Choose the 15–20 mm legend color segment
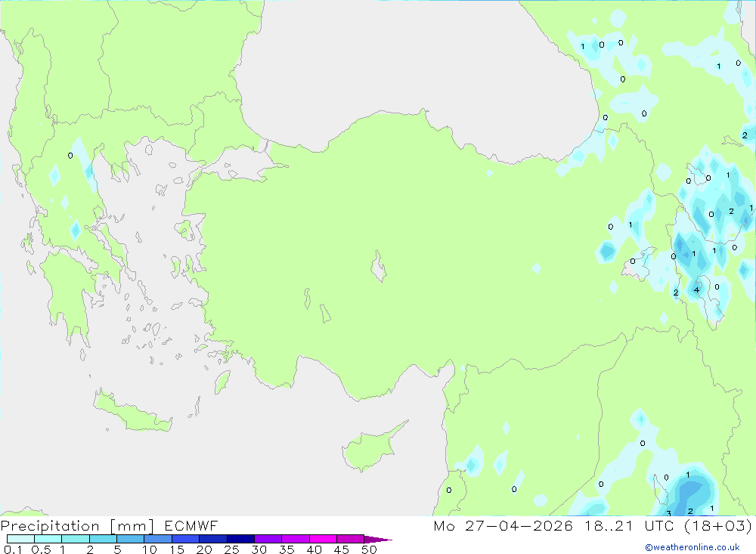Image resolution: width=756 pixels, height=554 pixels. tap(185, 539)
